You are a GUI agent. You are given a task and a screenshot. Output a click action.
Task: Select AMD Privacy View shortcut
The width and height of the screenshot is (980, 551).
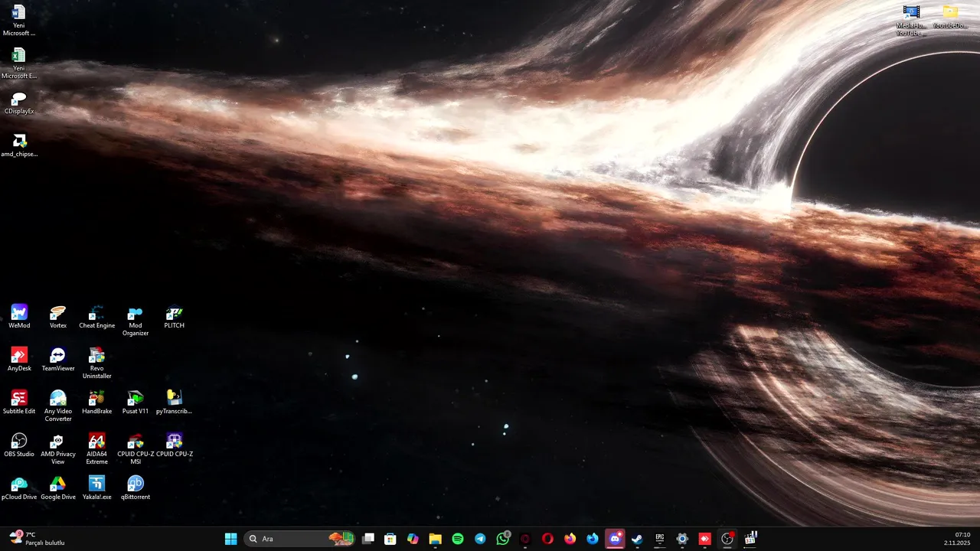(58, 448)
